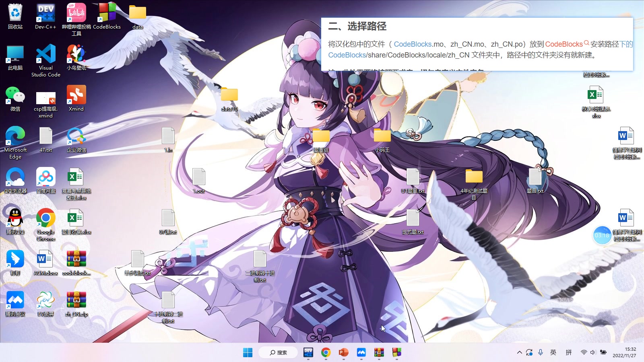Switch to PowerPoint in the taskbar
Viewport: 644px width, 362px height.
[344, 353]
